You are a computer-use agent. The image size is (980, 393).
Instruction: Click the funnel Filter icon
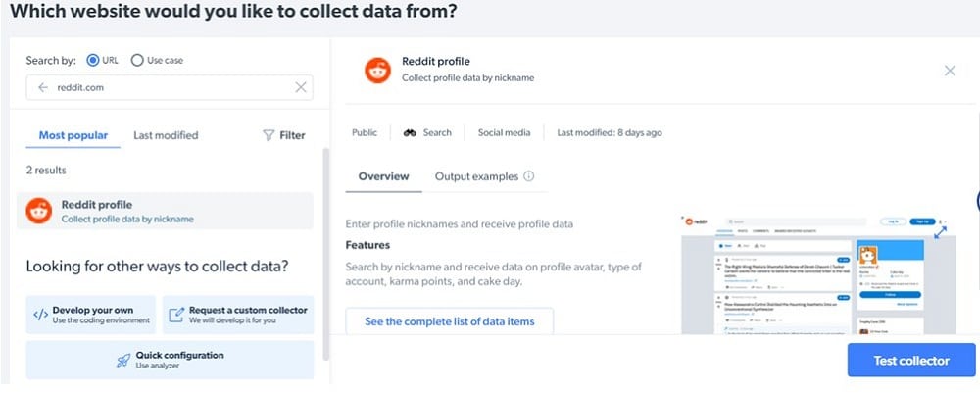pos(269,135)
